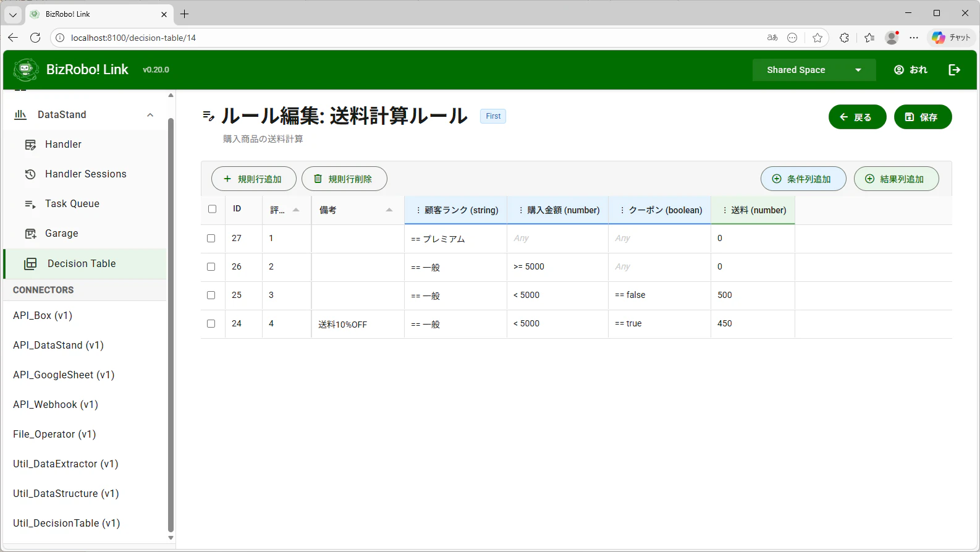This screenshot has height=552, width=980.
Task: Open API_Webhook (v1) connector
Action: 85,405
